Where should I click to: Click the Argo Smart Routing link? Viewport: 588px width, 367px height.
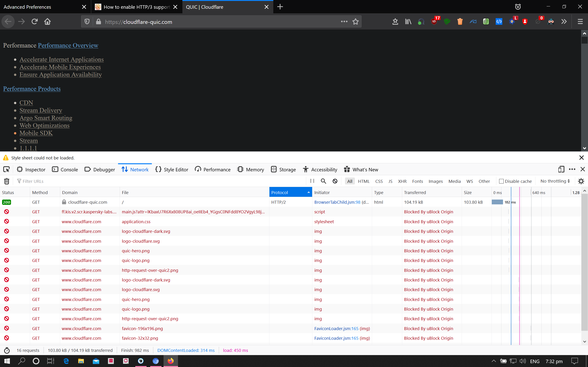pyautogui.click(x=46, y=118)
